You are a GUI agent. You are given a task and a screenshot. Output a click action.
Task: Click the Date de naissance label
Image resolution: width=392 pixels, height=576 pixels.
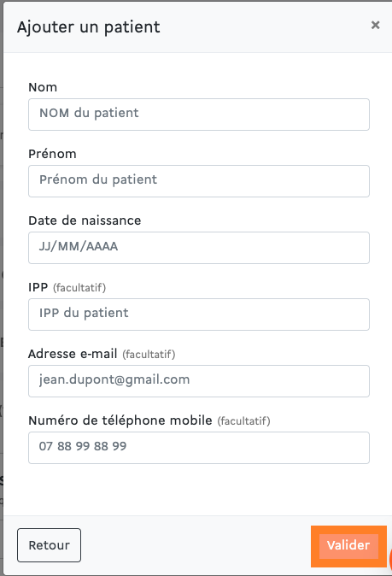[85, 220]
